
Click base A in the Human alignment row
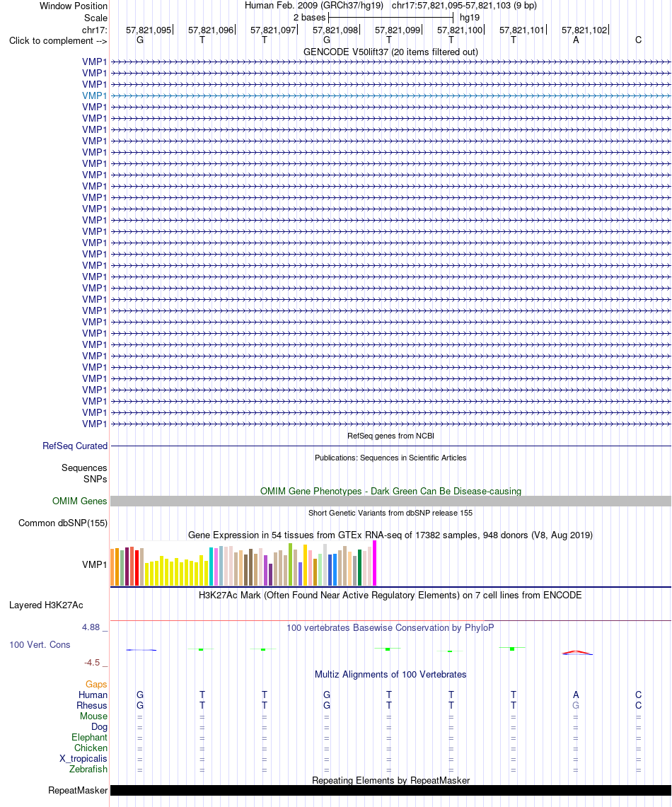tap(576, 695)
